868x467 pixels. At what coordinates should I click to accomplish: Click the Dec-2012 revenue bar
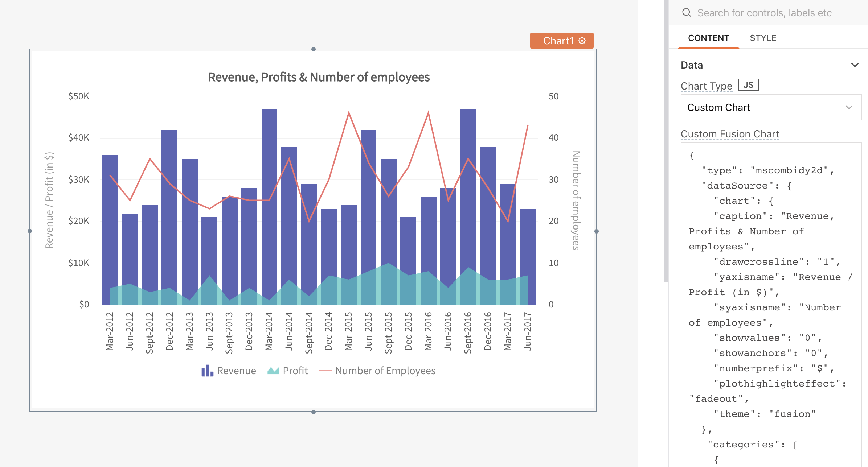pos(169,217)
